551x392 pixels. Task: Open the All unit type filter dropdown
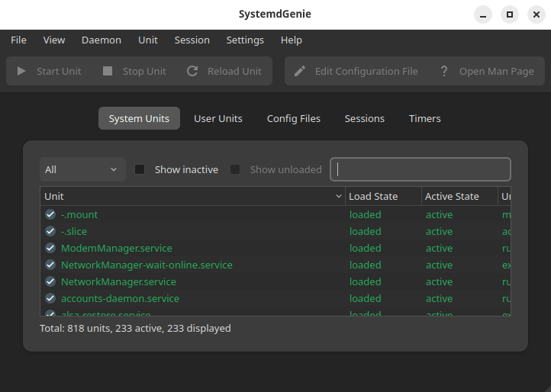point(82,169)
